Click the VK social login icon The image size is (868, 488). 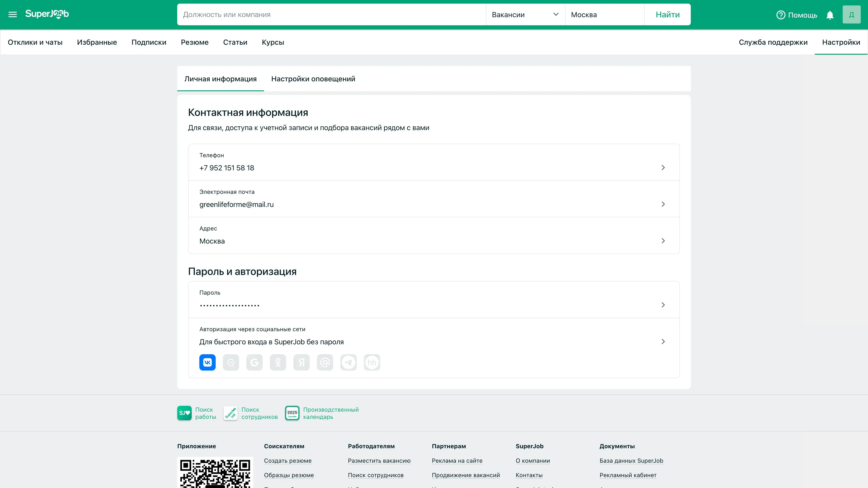click(207, 362)
